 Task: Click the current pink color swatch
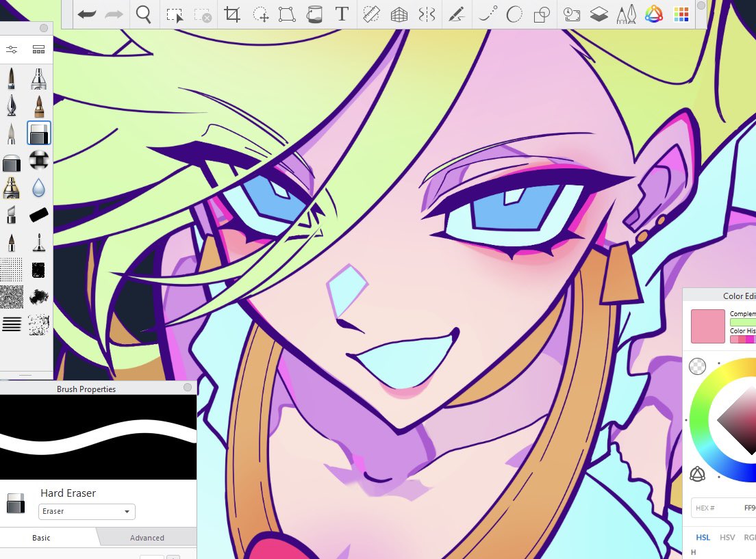pyautogui.click(x=708, y=326)
